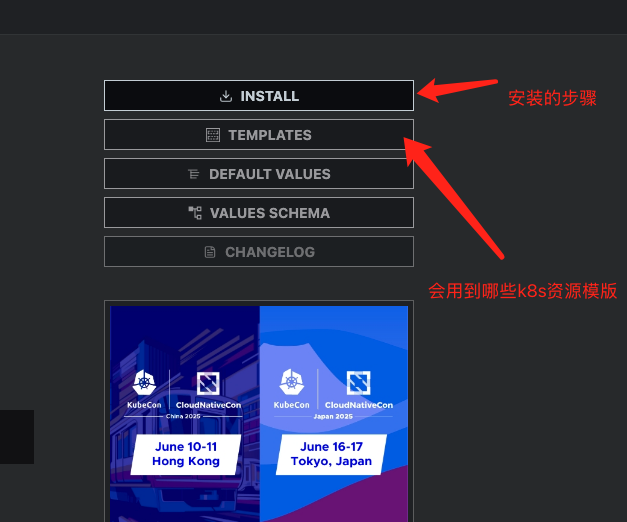Click CloudNativeCon logo in China banner
This screenshot has height=522, width=627.
point(208,383)
